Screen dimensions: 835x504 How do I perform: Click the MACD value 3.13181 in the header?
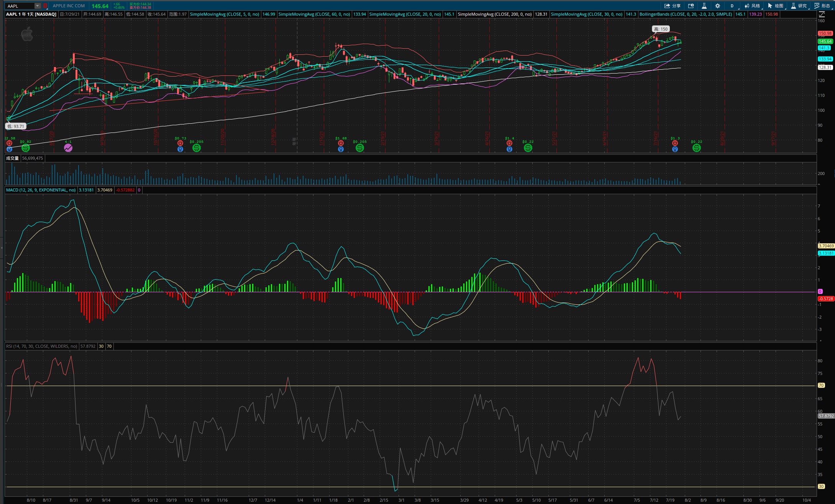click(86, 190)
